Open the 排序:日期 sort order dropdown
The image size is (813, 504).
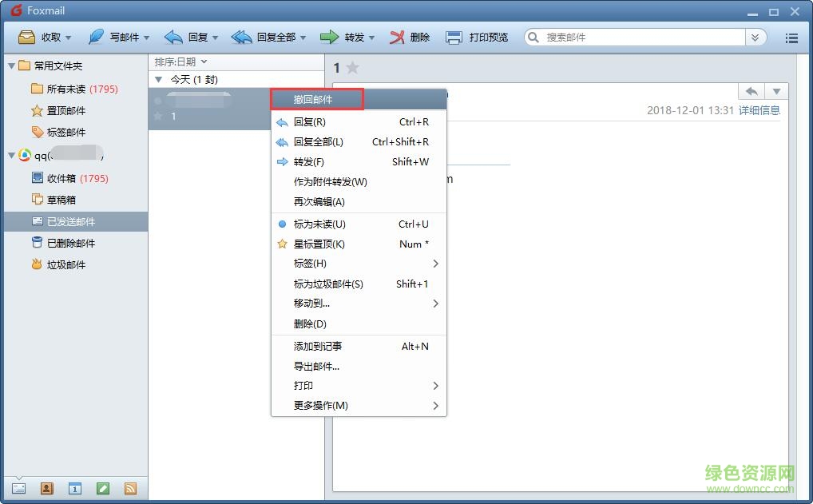tap(177, 61)
